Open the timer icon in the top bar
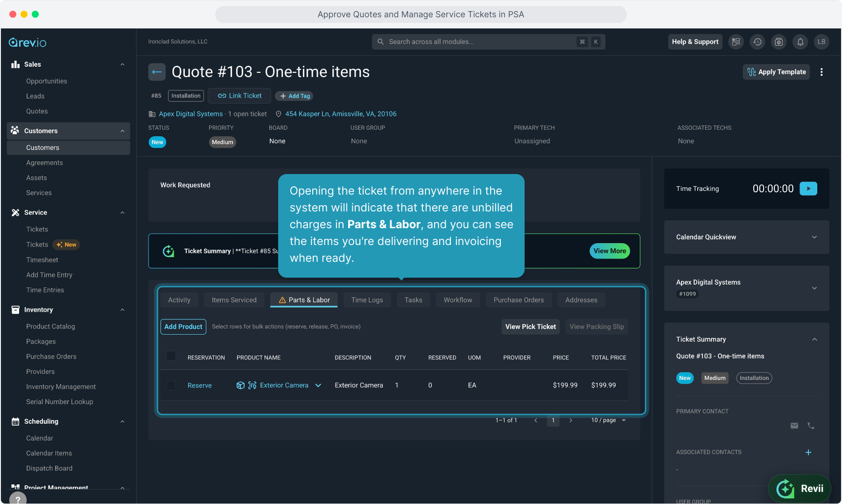The height and width of the screenshot is (504, 842). (x=779, y=42)
